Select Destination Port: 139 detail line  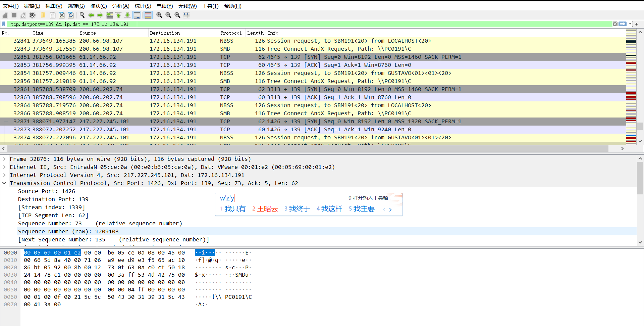(x=53, y=199)
